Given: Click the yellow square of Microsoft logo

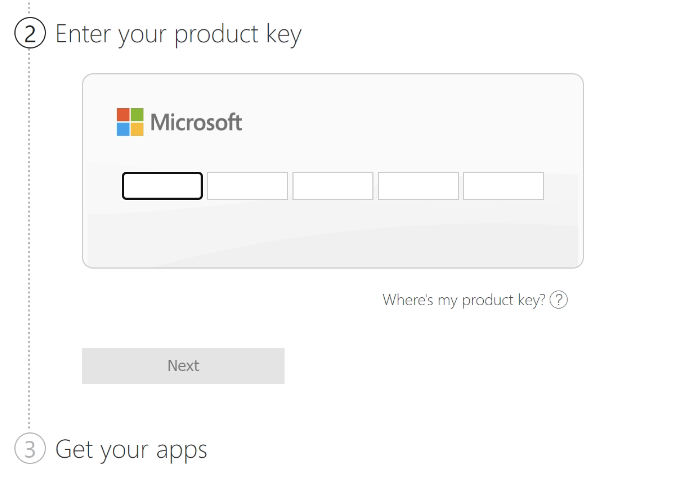Looking at the screenshot, I should (x=137, y=129).
